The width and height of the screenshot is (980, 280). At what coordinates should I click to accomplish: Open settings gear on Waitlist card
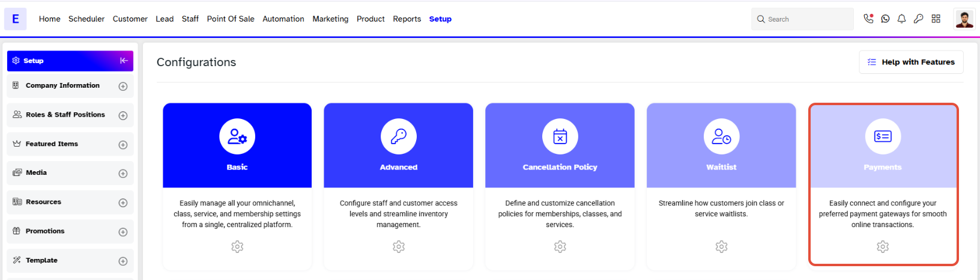[721, 246]
